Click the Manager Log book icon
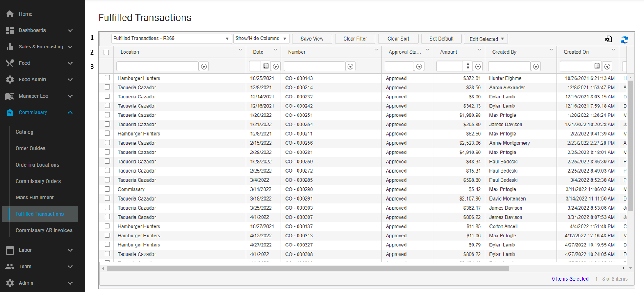644x292 pixels. tap(10, 96)
